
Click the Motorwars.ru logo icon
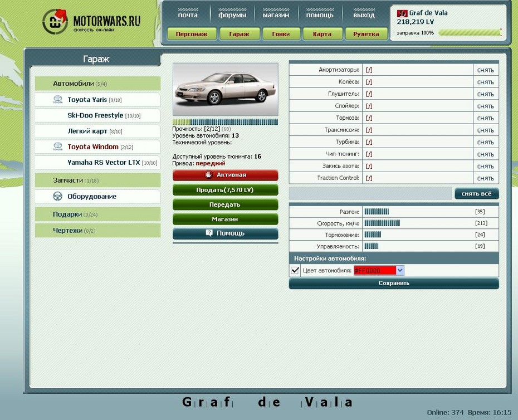click(55, 21)
